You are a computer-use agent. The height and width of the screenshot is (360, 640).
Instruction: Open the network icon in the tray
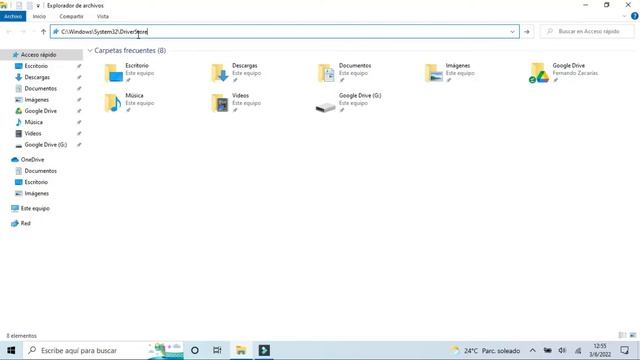tap(578, 350)
